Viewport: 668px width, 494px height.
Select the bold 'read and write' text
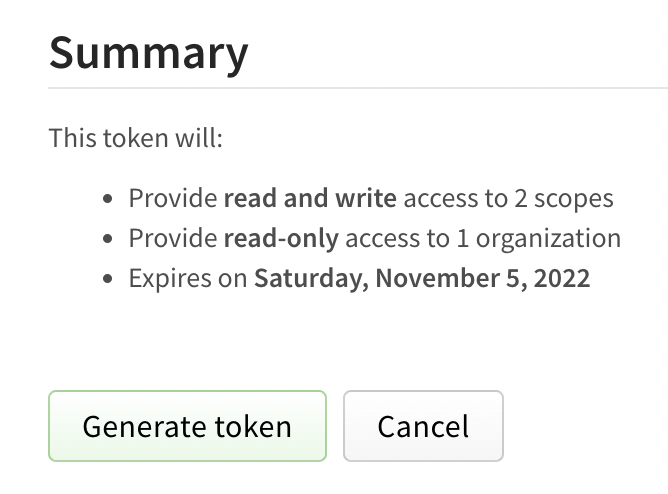click(x=310, y=198)
